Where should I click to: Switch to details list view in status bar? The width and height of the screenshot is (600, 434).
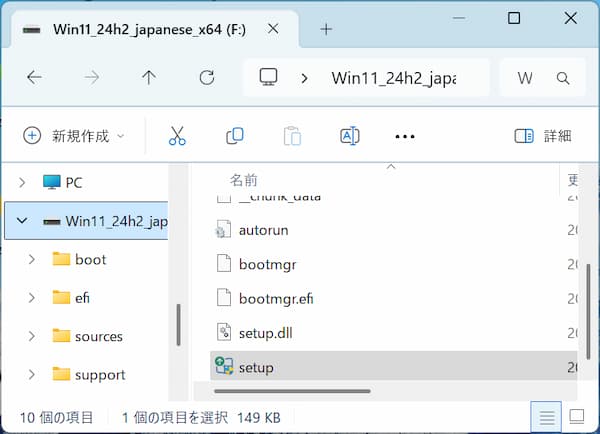coord(547,417)
